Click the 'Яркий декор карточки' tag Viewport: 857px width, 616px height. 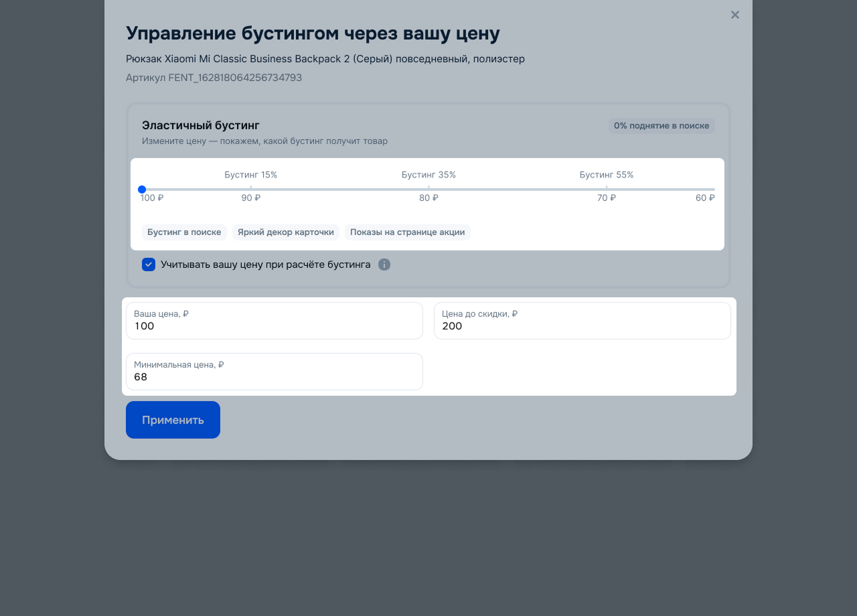[x=285, y=232]
